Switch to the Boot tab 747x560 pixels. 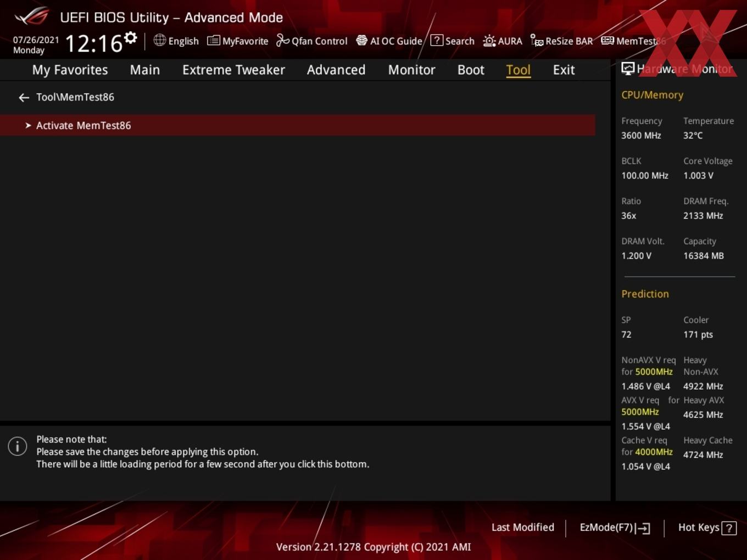point(471,70)
